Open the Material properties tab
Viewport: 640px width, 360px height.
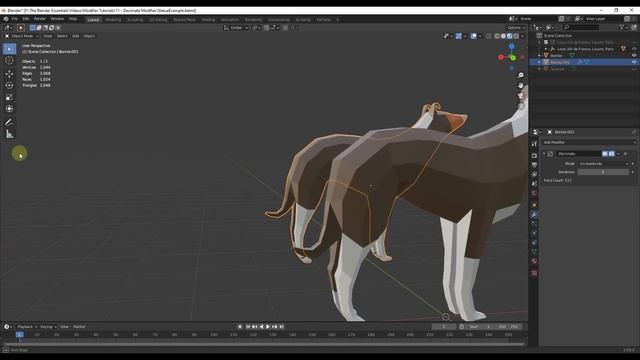point(534,261)
